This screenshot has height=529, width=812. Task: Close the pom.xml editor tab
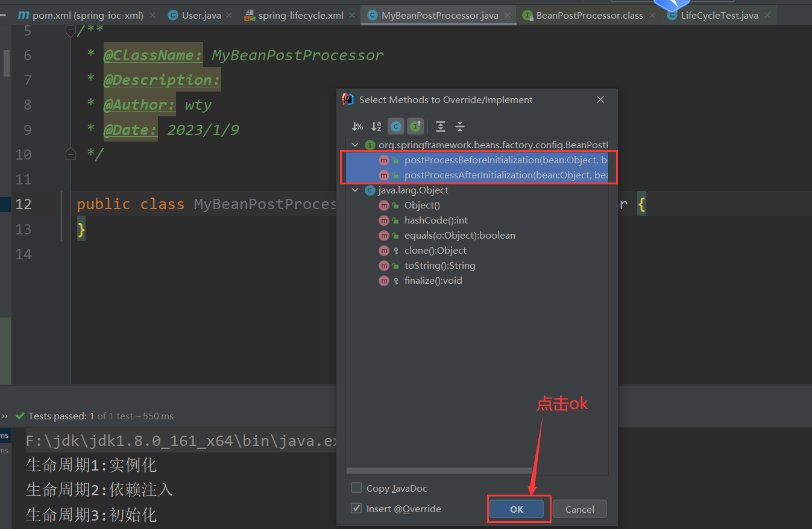152,15
